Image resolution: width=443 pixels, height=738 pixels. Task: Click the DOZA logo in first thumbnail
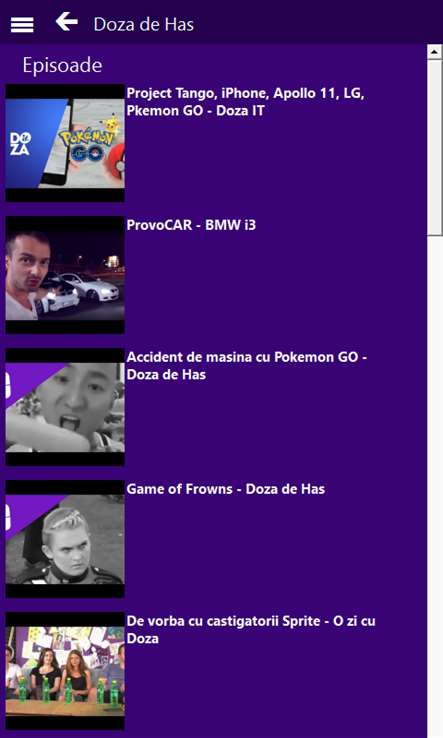pos(20,144)
